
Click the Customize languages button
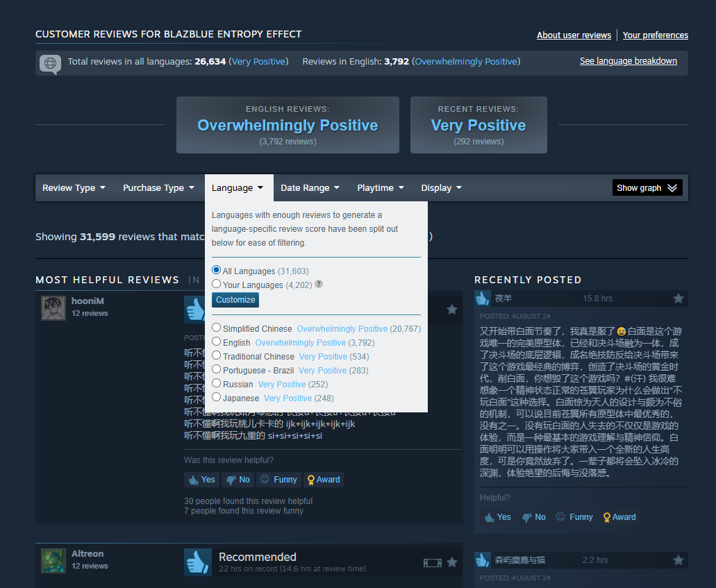point(235,299)
